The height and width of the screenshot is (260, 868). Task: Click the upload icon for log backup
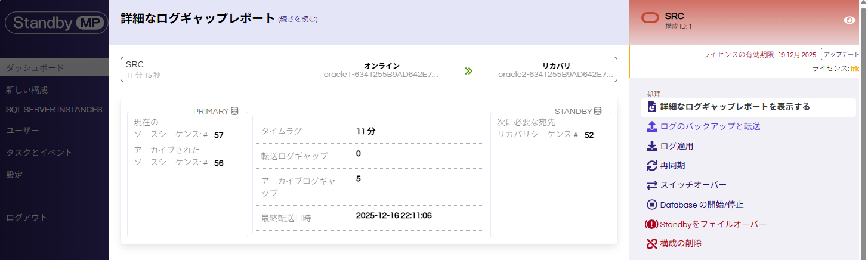(651, 126)
